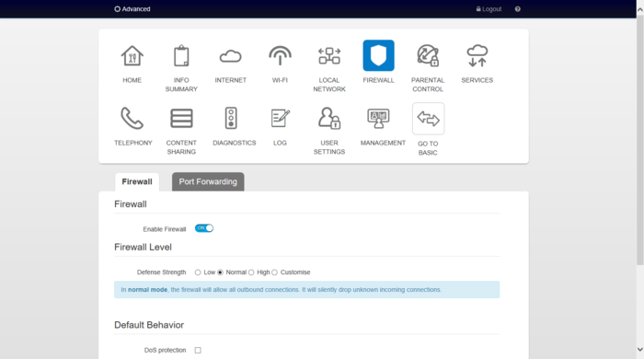Open the Management icon
Screen dimensions: 644x359
[378, 119]
